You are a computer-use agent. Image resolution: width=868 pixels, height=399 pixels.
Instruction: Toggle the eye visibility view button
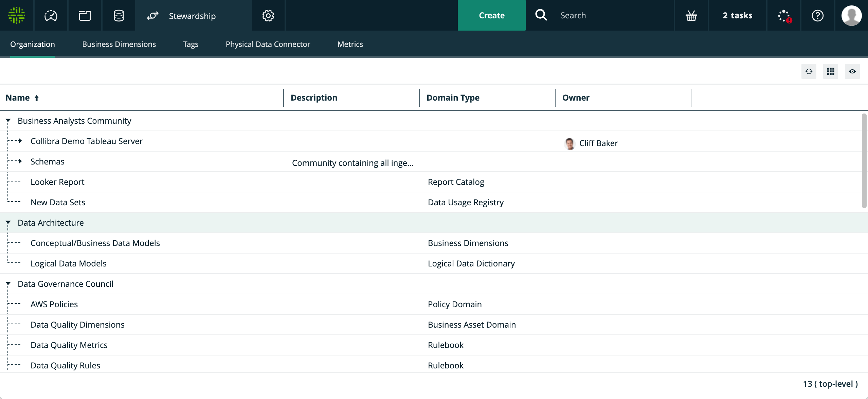[x=852, y=71]
